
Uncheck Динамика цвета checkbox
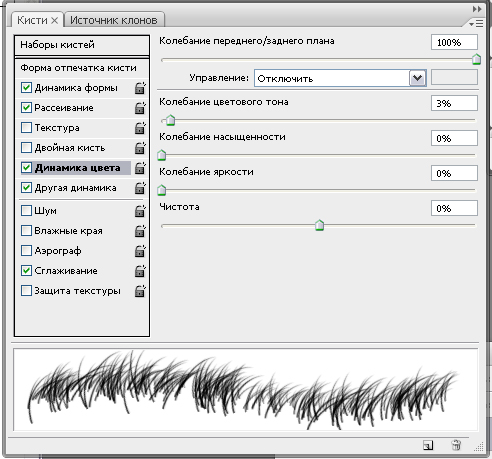click(x=26, y=168)
